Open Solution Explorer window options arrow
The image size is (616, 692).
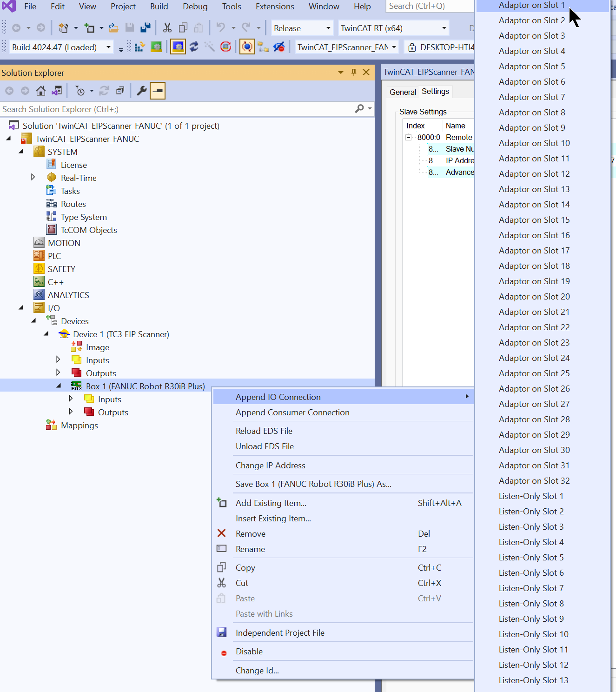point(341,72)
